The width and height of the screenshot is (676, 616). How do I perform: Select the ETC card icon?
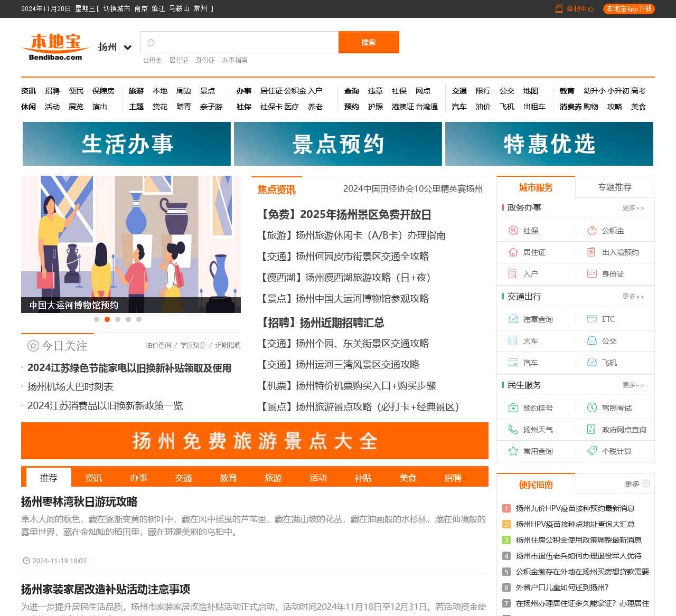(592, 319)
